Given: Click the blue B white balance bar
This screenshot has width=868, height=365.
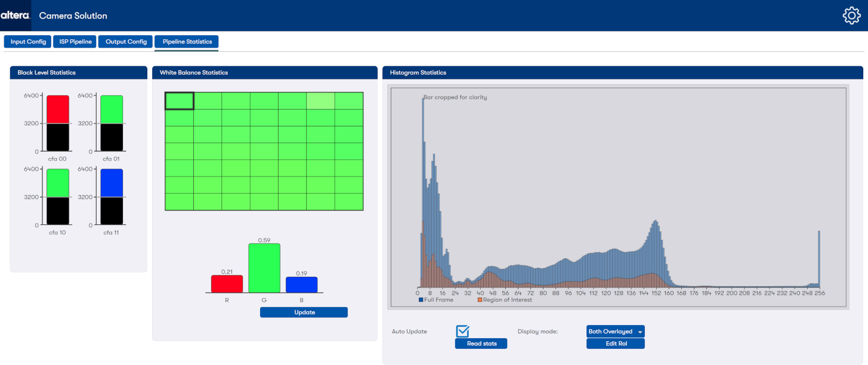Looking at the screenshot, I should [x=301, y=284].
